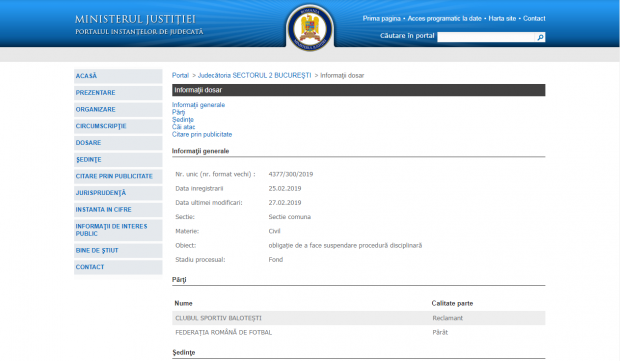Click registration date 25.02.2019
The height and width of the screenshot is (361, 620).
[285, 188]
